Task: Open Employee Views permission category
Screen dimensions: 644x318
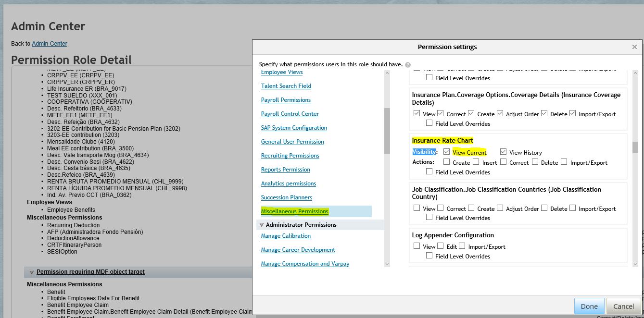Action: tap(282, 72)
